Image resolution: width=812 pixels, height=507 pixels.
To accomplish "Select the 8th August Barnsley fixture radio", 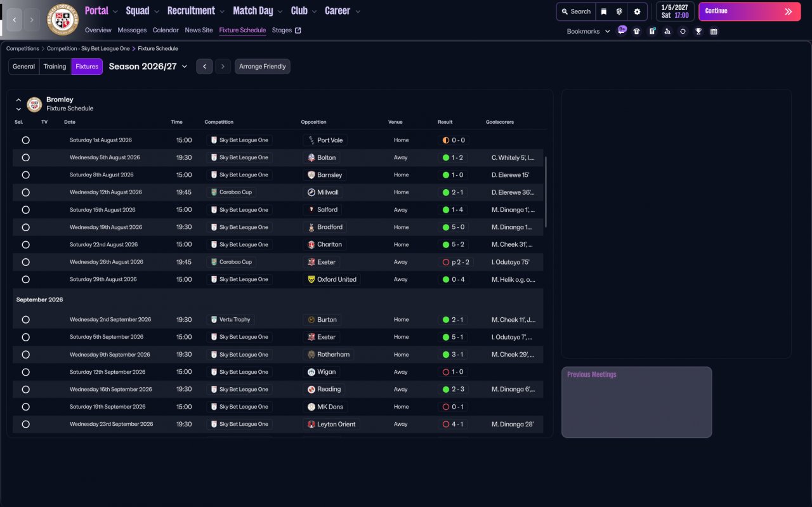I will pyautogui.click(x=26, y=175).
